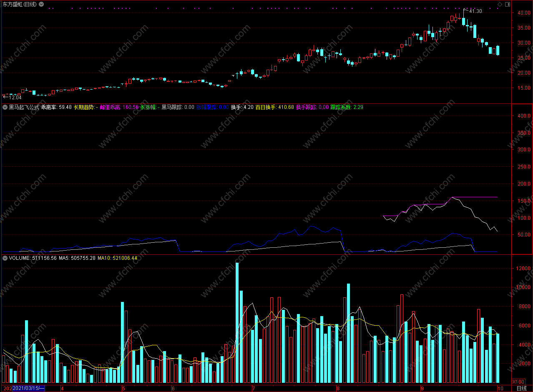Select the 2021/03/15 date marker on time axis
Screen dimensions: 533x392
tap(28, 388)
